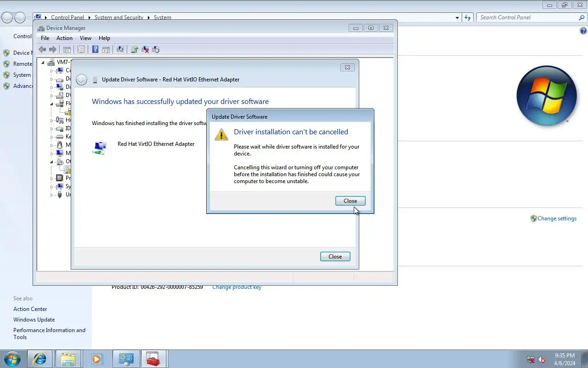Image resolution: width=588 pixels, height=368 pixels.
Task: Open the Help menu in Device Manager
Action: point(104,38)
